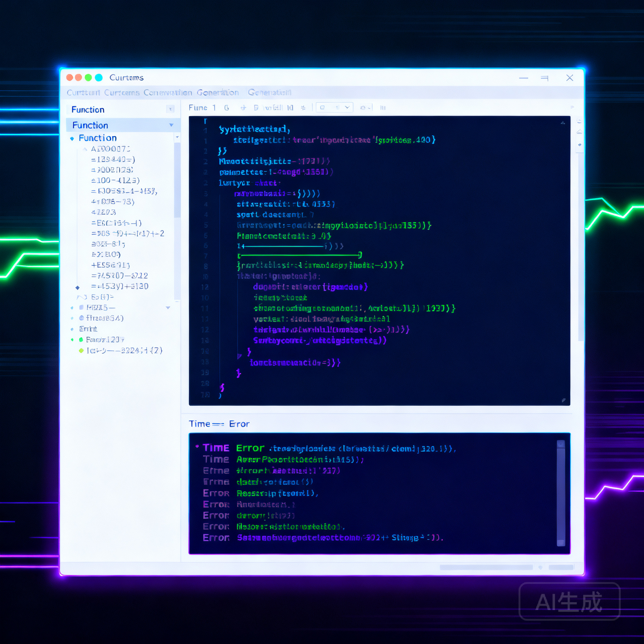Toggle the blue diamond marker beside the Function tree node
The image size is (644, 644).
point(72,139)
